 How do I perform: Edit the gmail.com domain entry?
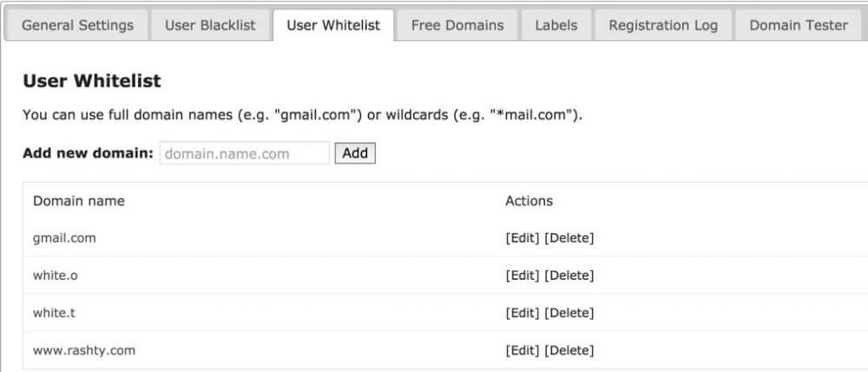click(x=523, y=238)
